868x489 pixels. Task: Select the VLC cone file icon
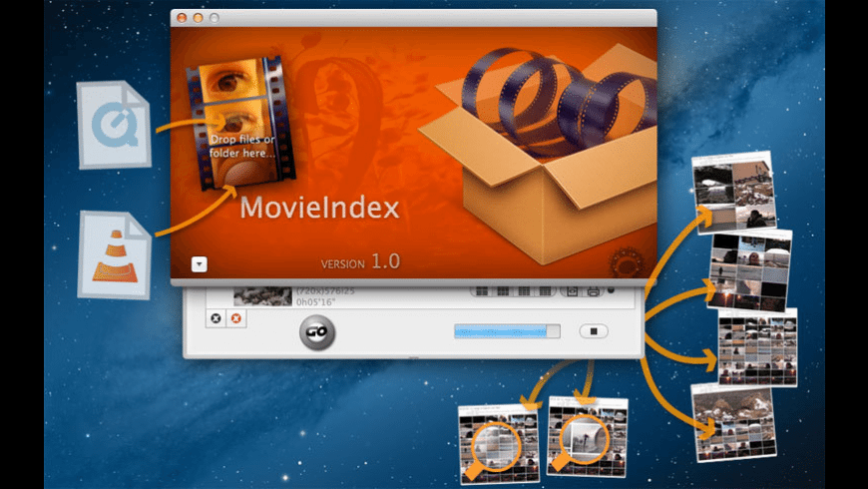[115, 255]
